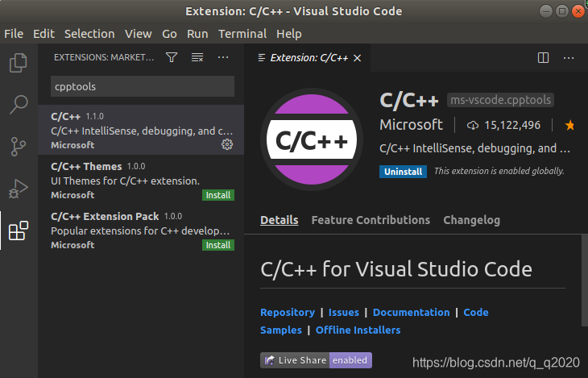The width and height of the screenshot is (588, 378).
Task: Open the Run menu
Action: (197, 34)
